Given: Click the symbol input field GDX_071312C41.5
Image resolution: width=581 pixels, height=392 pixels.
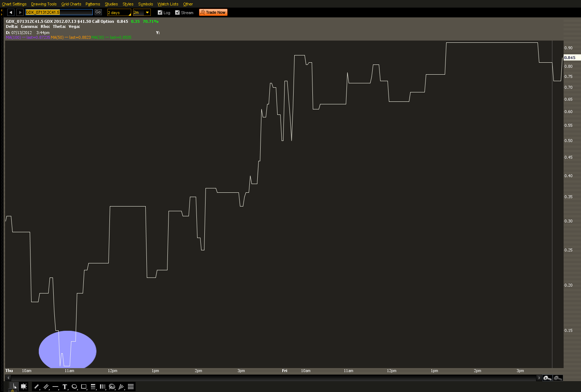Looking at the screenshot, I should point(59,12).
